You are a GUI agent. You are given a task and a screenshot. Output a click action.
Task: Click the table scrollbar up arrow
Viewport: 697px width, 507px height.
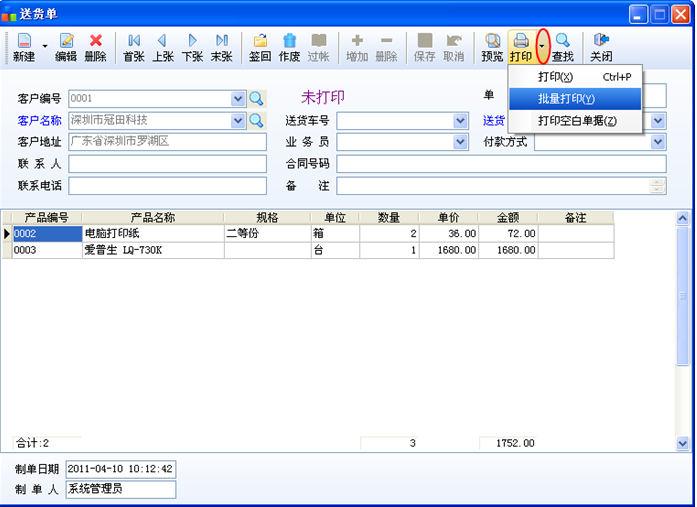point(682,218)
